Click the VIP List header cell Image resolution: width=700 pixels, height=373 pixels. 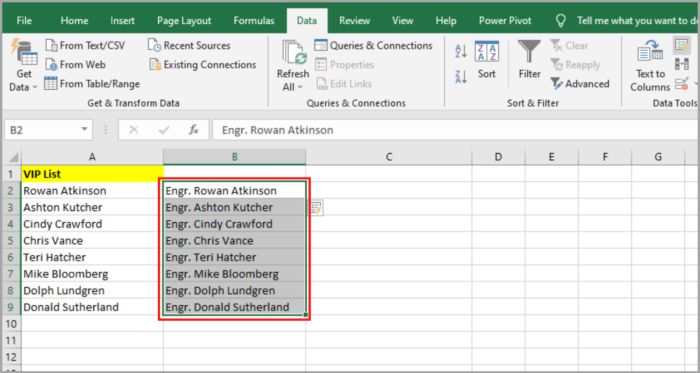[92, 174]
